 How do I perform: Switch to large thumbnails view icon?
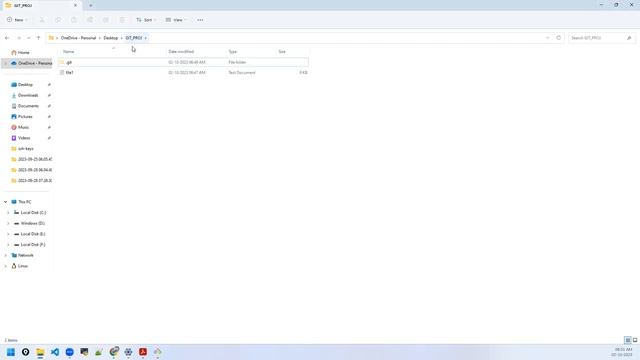coord(635,340)
